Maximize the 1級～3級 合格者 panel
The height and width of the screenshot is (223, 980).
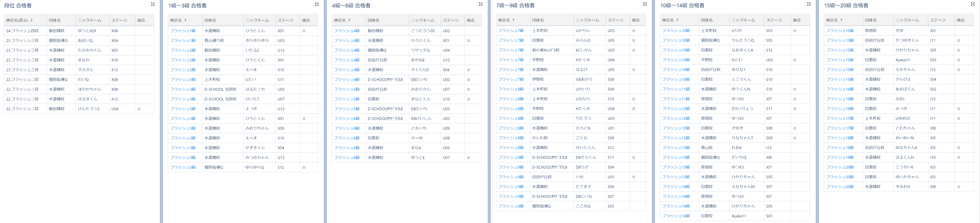point(317,5)
